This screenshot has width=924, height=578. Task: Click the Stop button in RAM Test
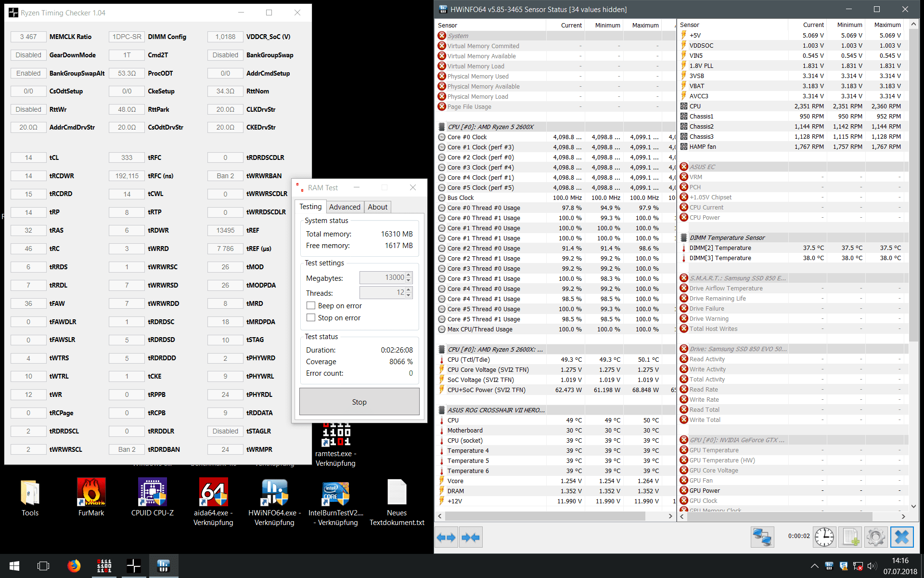359,402
